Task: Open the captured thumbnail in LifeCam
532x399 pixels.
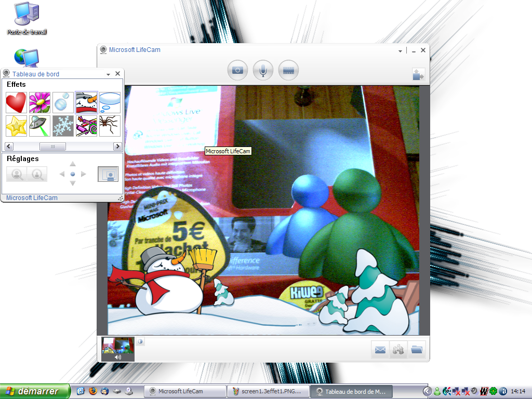Action: pyautogui.click(x=118, y=349)
